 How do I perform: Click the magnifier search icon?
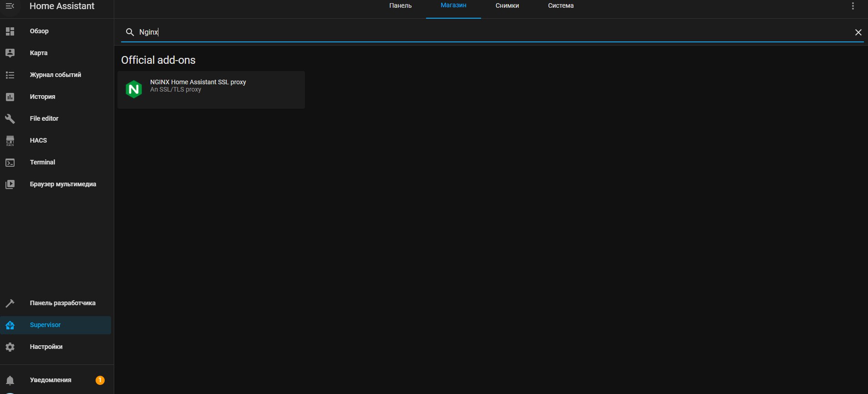coord(130,32)
